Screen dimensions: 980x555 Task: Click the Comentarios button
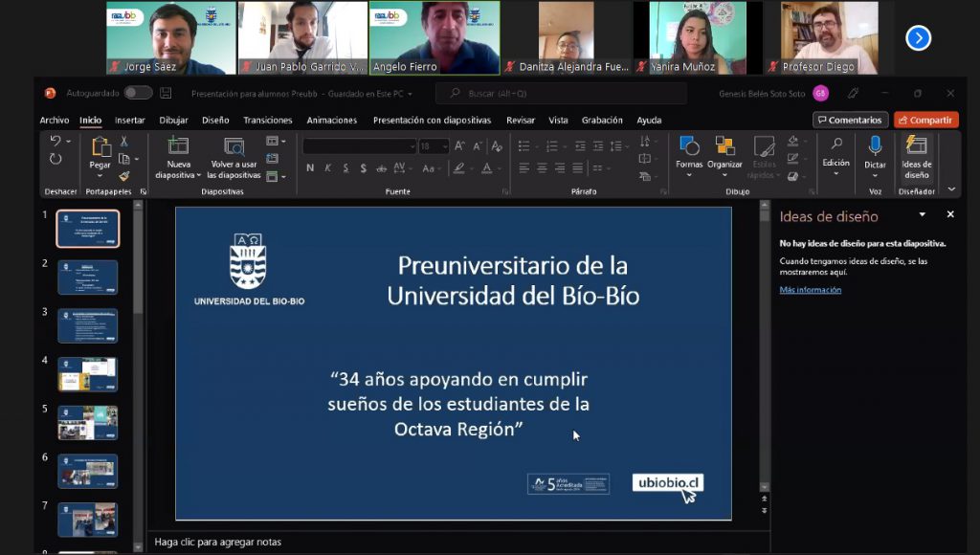[x=850, y=120]
